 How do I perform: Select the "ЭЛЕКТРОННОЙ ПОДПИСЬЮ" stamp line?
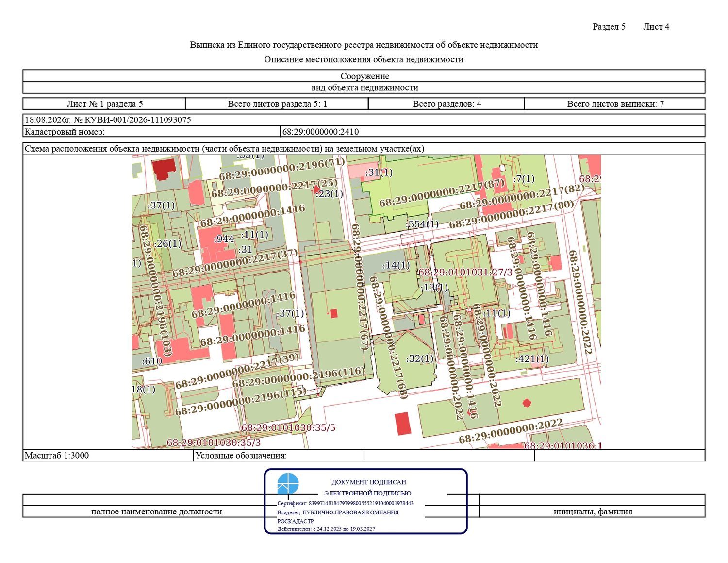coord(368,493)
